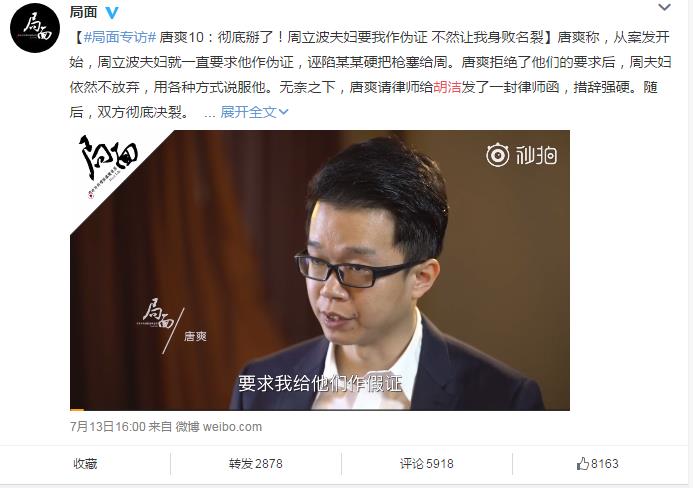The height and width of the screenshot is (488, 693).
Task: Open the 7月13日16:00 timestamp link
Action: (108, 427)
